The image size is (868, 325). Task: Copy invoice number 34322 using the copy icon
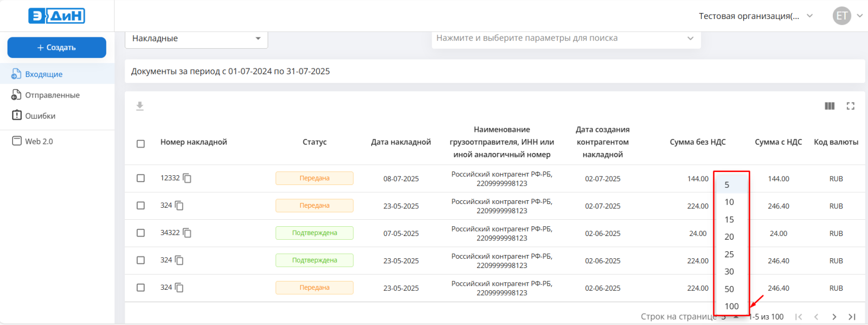187,233
